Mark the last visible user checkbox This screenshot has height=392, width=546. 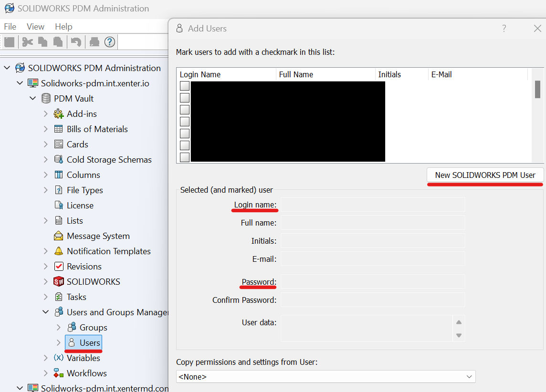click(x=185, y=157)
